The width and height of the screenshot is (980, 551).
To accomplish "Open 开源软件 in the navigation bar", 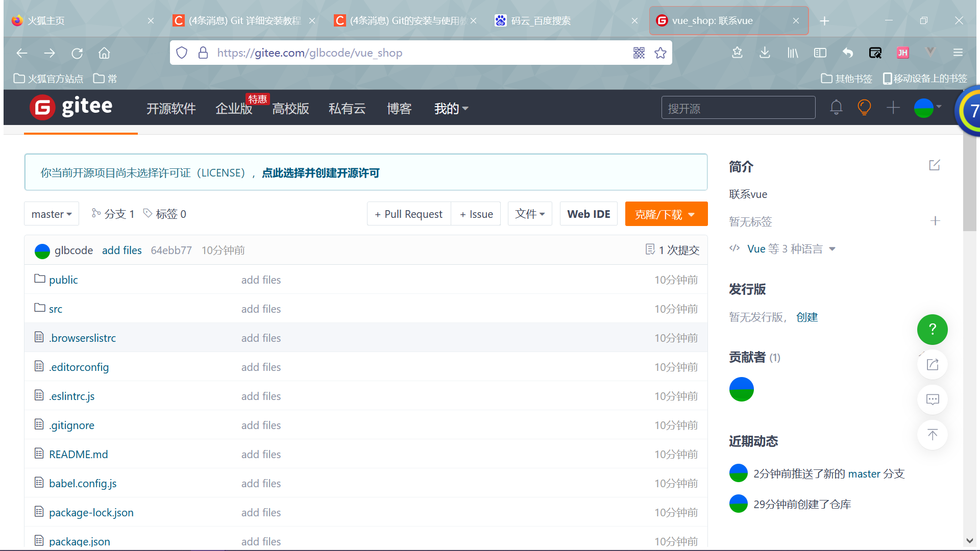I will point(171,109).
